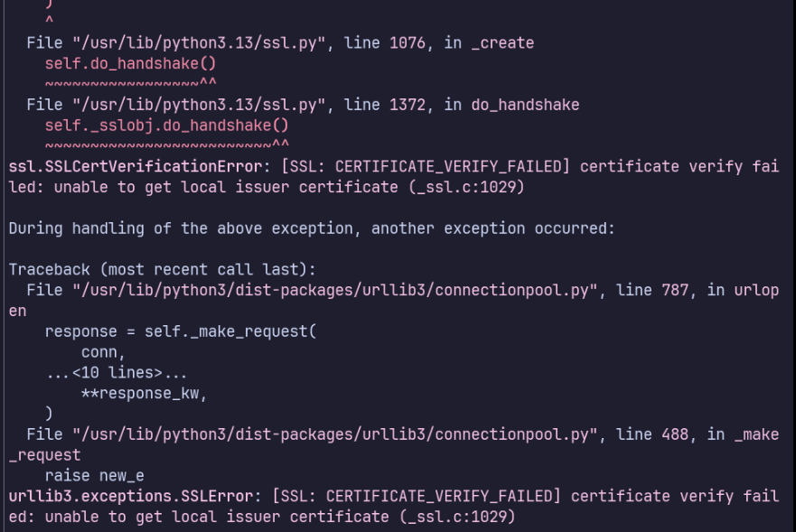Click the self.do_handshake() code line
796x532 pixels.
[x=130, y=64]
